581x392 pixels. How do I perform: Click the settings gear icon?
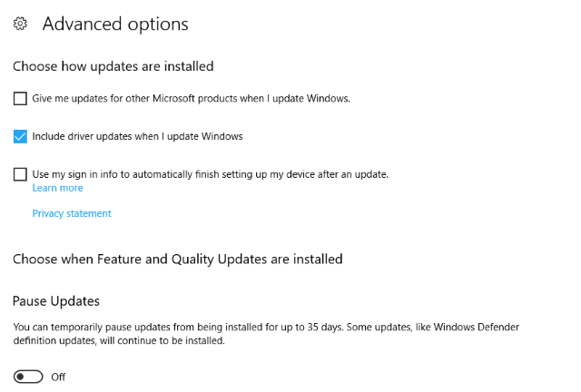point(21,24)
